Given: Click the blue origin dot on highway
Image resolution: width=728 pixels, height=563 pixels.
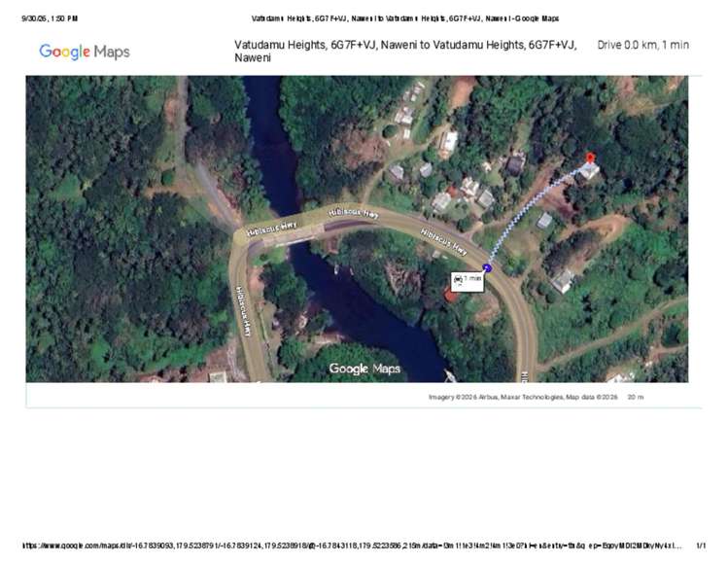Looking at the screenshot, I should [x=487, y=268].
